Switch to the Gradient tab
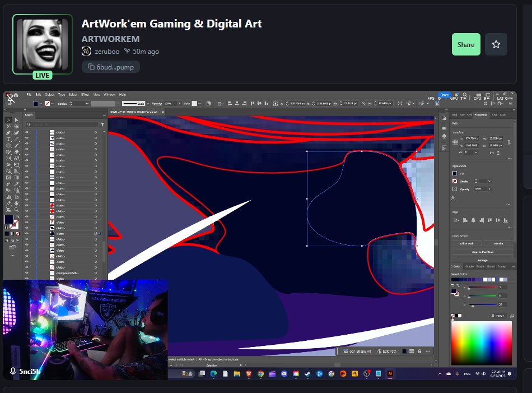532x393 pixels. [470, 266]
